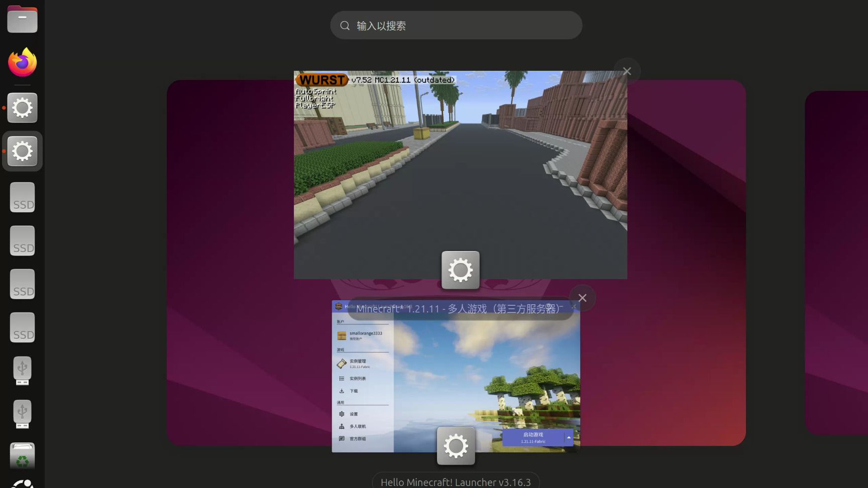Expand the arrow beside 启动游戏 in the launcher
This screenshot has width=868, height=488.
(569, 437)
